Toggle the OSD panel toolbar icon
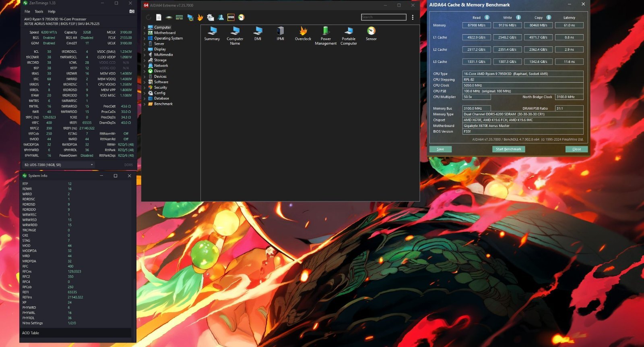This screenshot has width=644, height=347. (x=231, y=17)
